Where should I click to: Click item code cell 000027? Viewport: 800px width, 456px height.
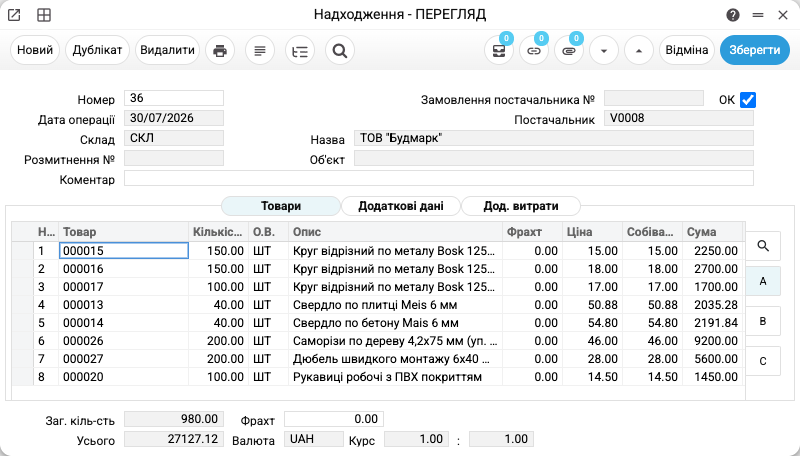[123, 359]
